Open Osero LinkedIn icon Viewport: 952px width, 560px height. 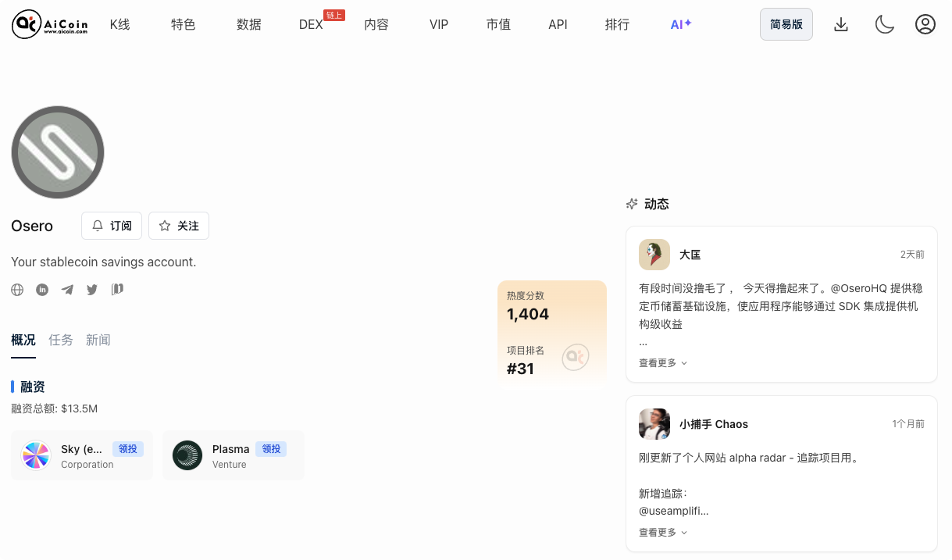coord(42,290)
